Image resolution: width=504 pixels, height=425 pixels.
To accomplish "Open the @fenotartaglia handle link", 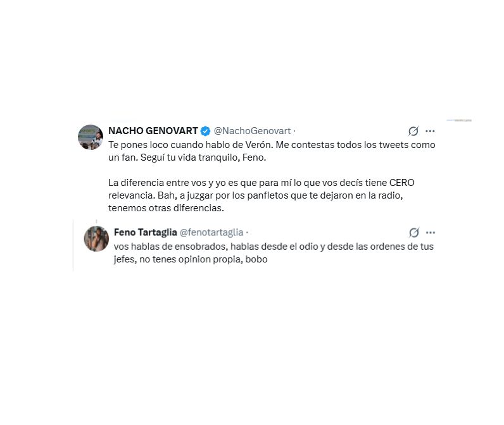I will pos(211,232).
